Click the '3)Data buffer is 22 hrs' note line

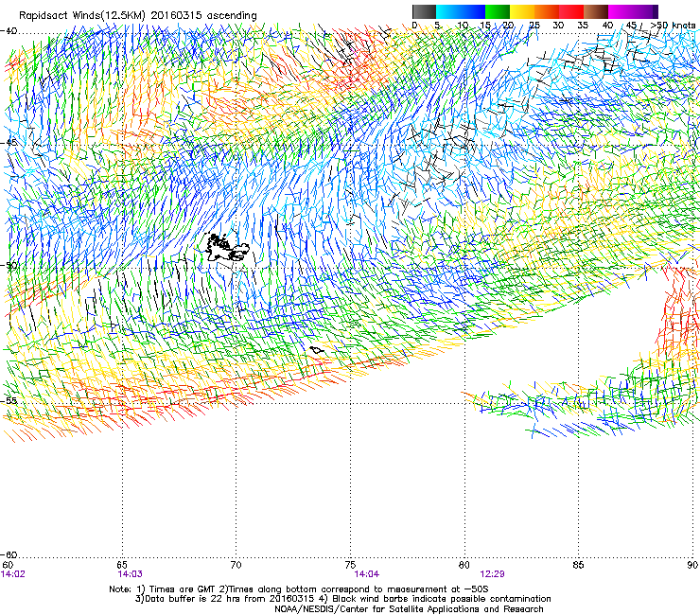(x=342, y=599)
